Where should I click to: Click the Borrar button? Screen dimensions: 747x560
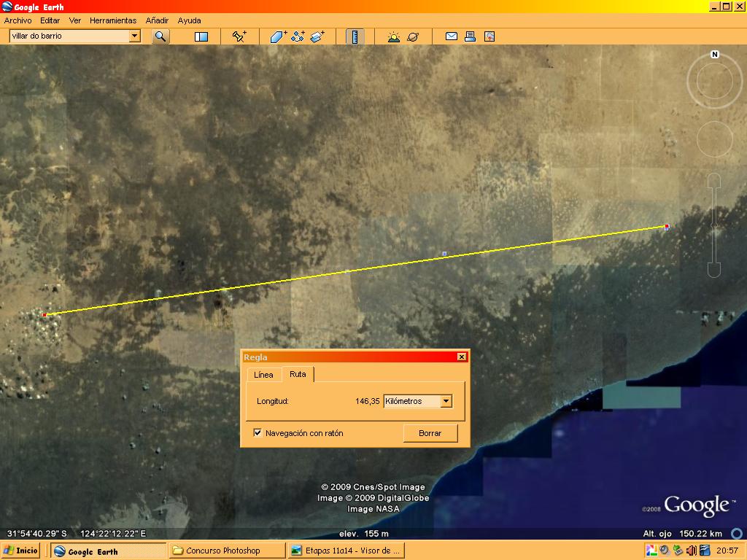tap(430, 433)
